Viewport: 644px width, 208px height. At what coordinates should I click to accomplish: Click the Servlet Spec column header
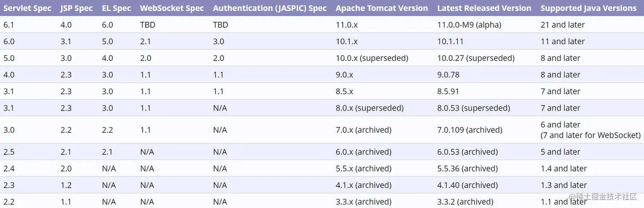pos(27,8)
